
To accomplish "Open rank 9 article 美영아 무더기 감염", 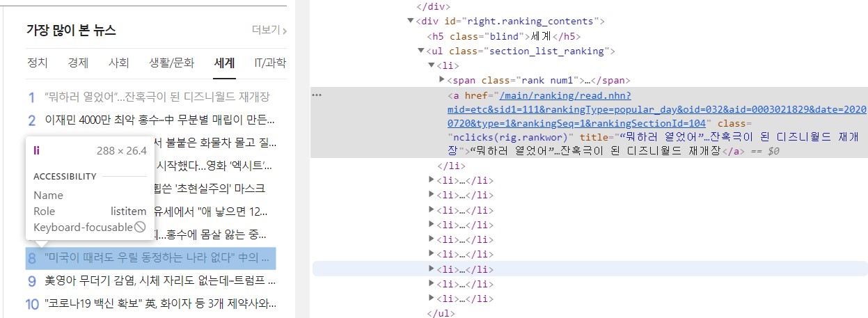I will pyautogui.click(x=160, y=281).
